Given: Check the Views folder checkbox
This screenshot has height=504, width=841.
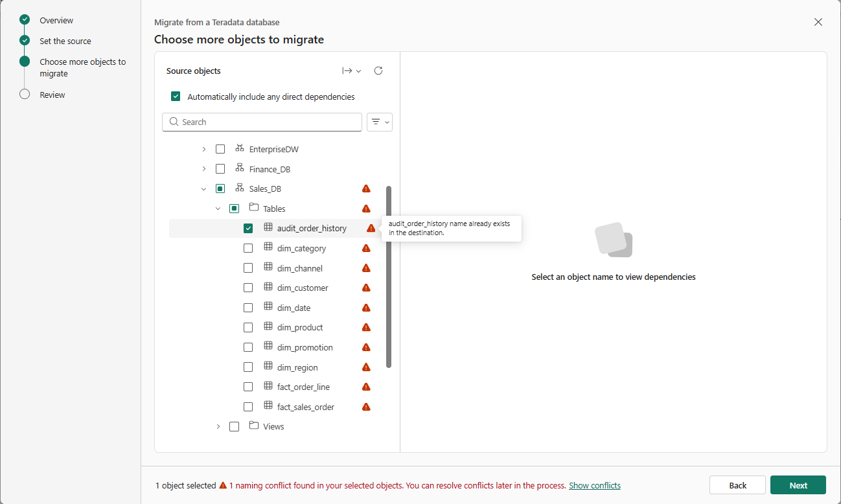Looking at the screenshot, I should point(235,426).
